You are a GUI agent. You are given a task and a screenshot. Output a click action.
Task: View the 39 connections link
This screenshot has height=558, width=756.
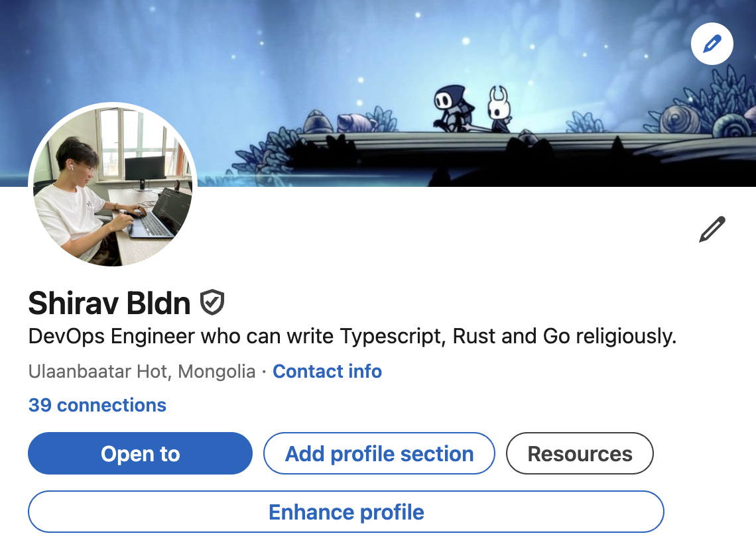(x=97, y=405)
